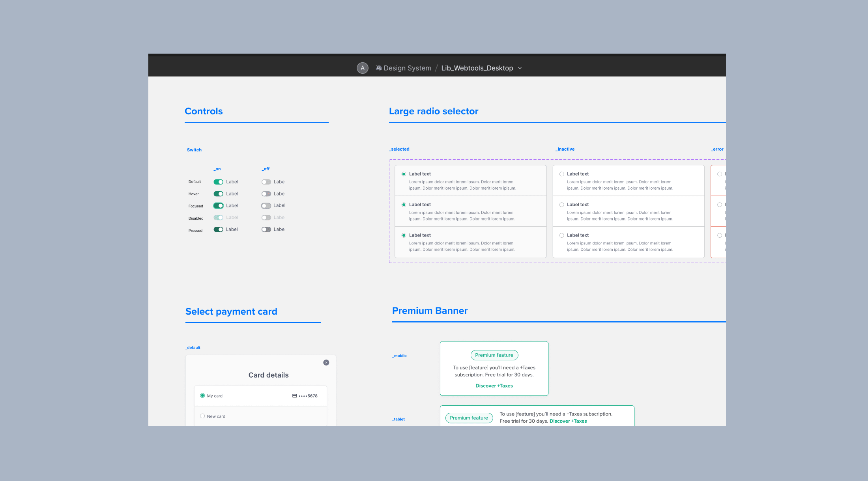The height and width of the screenshot is (481, 868).
Task: Click the _selected variant label
Action: (399, 149)
